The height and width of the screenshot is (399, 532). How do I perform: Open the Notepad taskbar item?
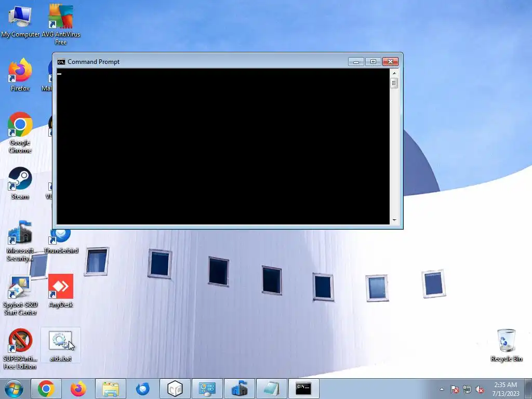point(272,389)
